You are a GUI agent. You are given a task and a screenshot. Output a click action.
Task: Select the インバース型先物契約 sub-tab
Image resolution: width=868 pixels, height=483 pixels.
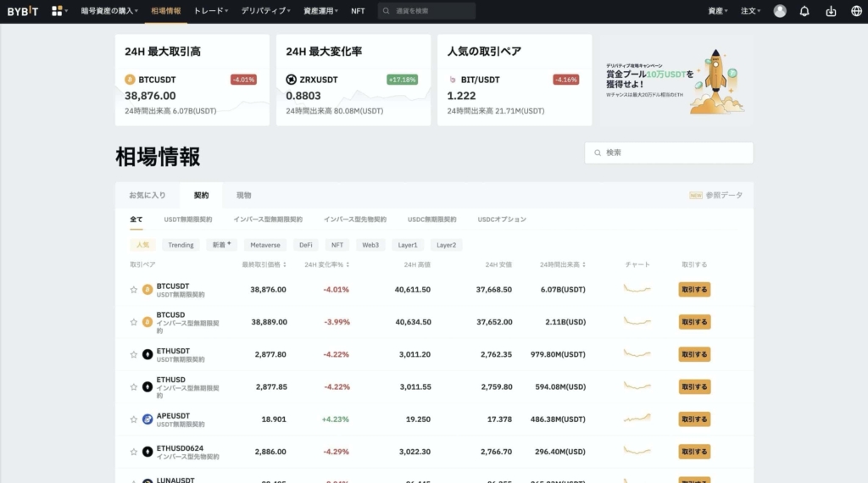coord(355,219)
